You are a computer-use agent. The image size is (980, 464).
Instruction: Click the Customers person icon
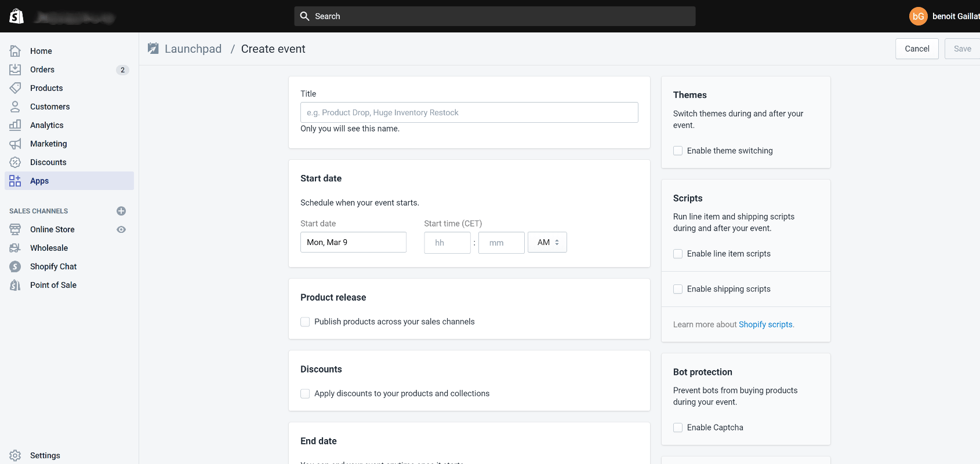pos(15,107)
